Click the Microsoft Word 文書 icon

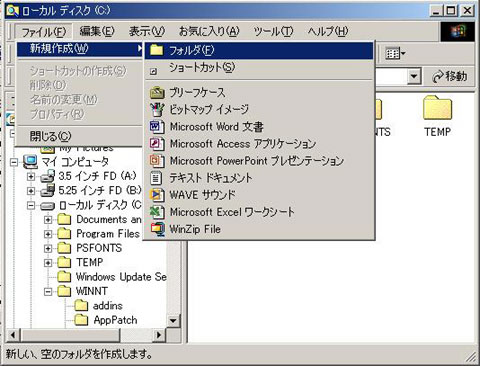click(157, 127)
